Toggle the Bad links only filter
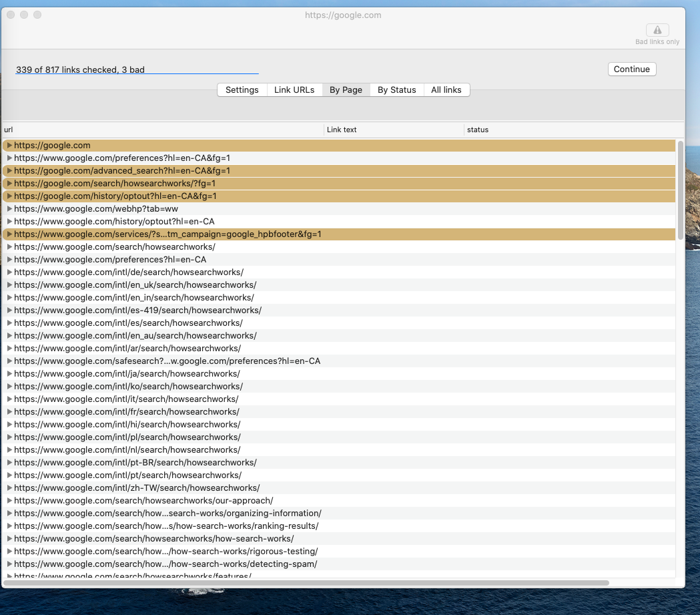This screenshot has height=615, width=700. pos(657,30)
